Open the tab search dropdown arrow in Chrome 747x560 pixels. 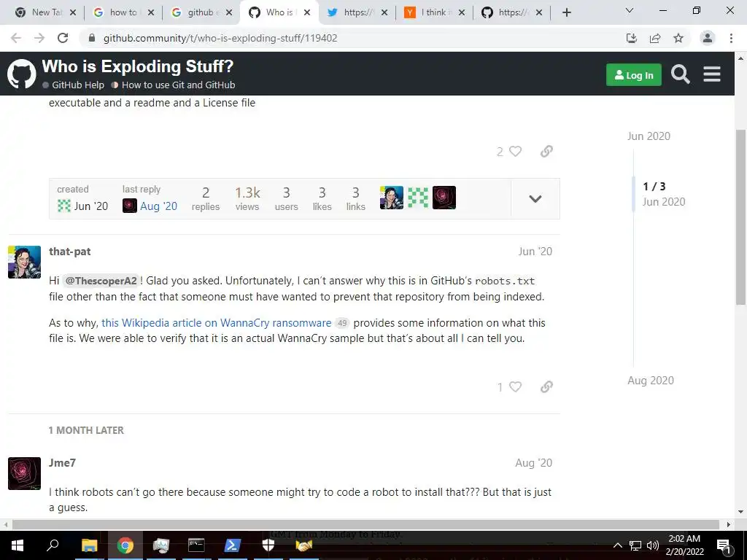pyautogui.click(x=630, y=10)
